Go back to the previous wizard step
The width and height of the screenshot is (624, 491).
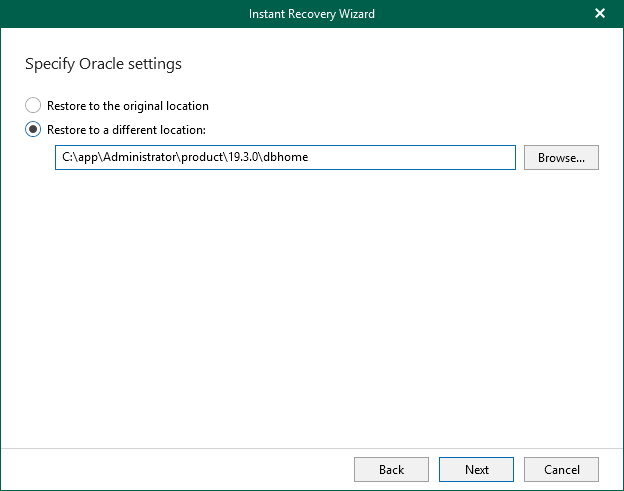(x=391, y=469)
